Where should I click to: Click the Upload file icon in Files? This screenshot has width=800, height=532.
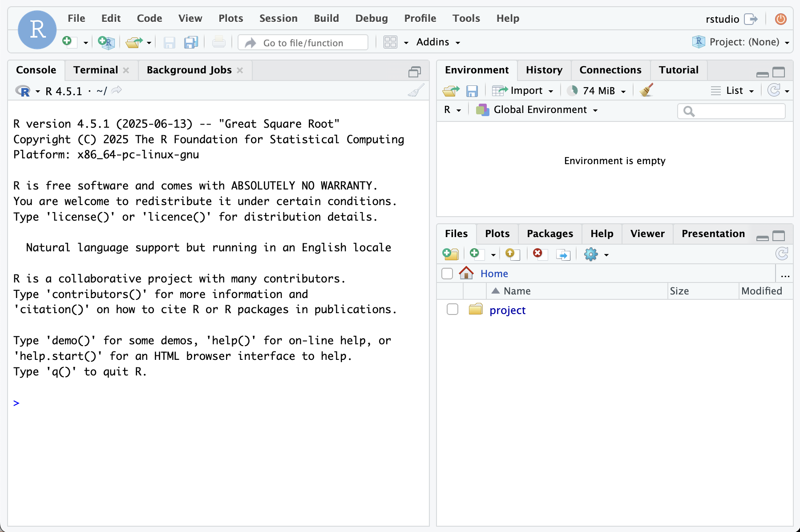point(512,254)
